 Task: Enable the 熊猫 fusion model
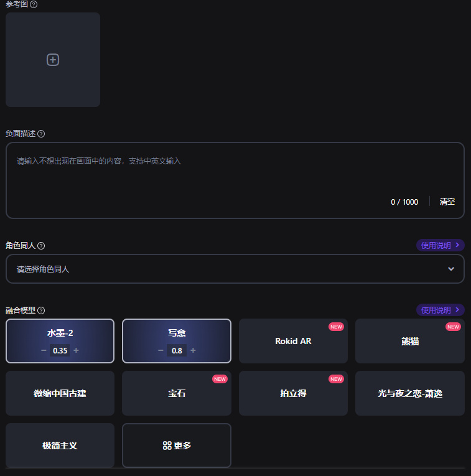tap(409, 341)
